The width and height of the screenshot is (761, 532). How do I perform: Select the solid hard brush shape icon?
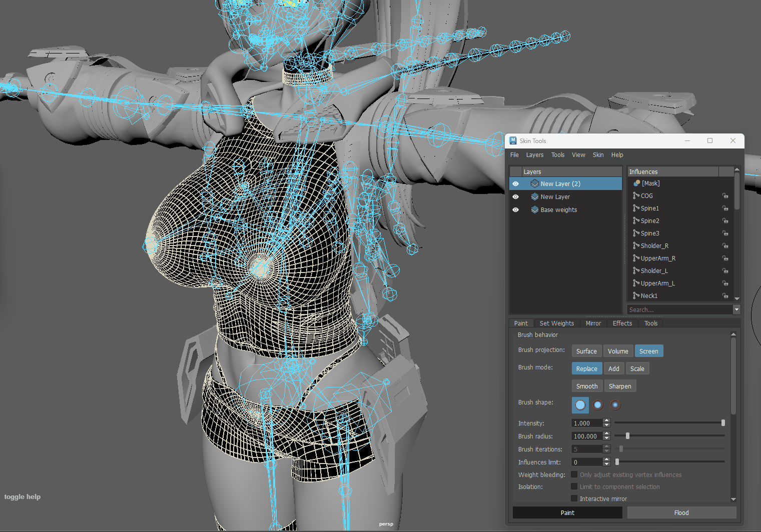(580, 405)
